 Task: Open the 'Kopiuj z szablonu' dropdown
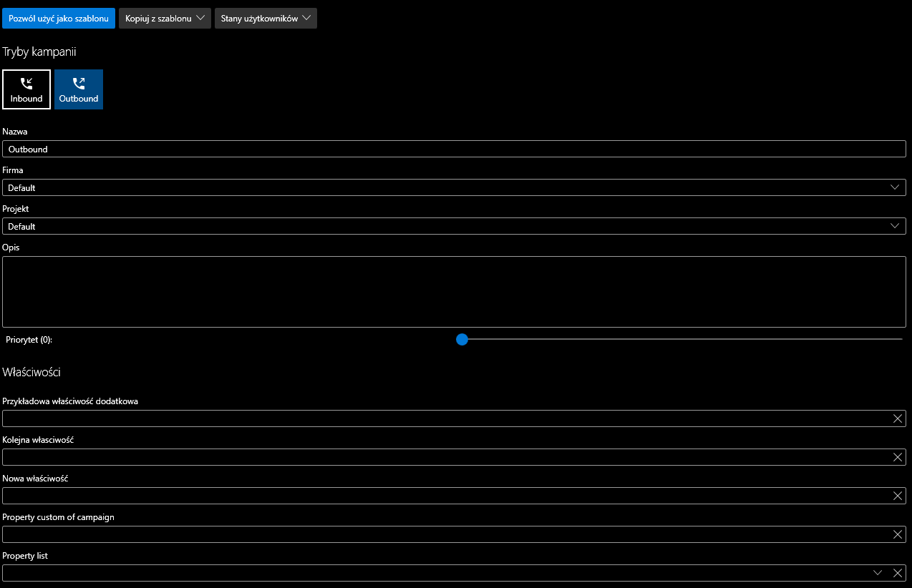click(165, 19)
